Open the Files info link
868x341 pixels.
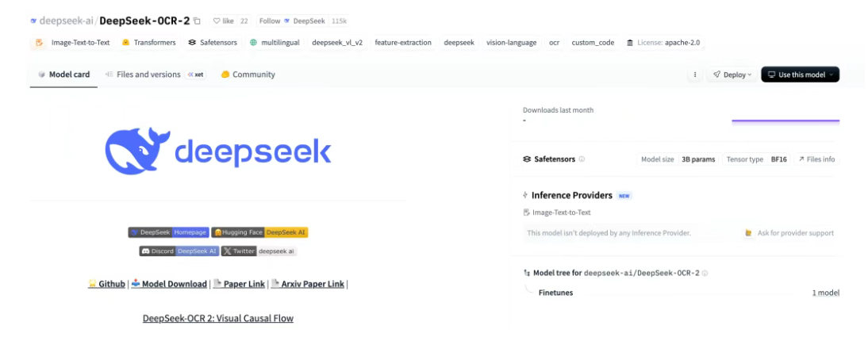(x=816, y=159)
